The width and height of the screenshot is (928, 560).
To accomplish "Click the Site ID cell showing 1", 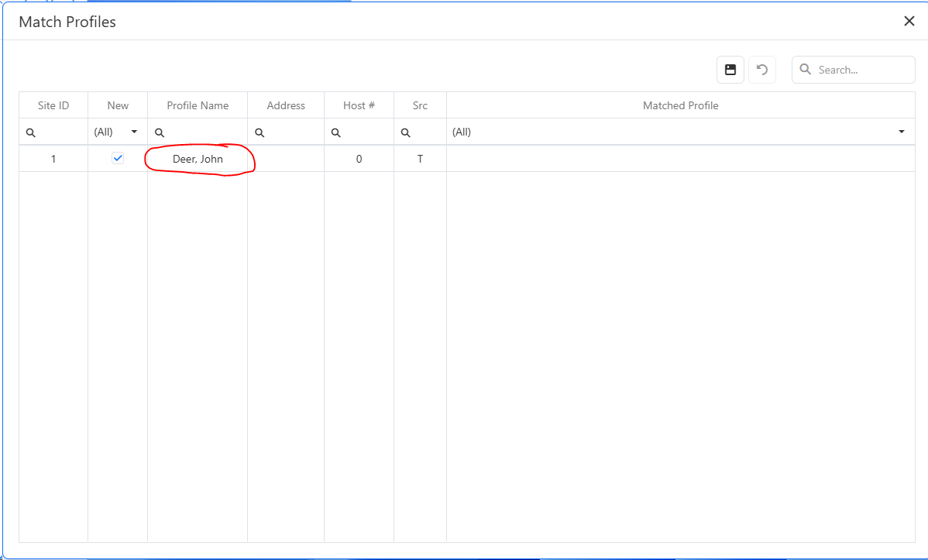I will [x=53, y=159].
